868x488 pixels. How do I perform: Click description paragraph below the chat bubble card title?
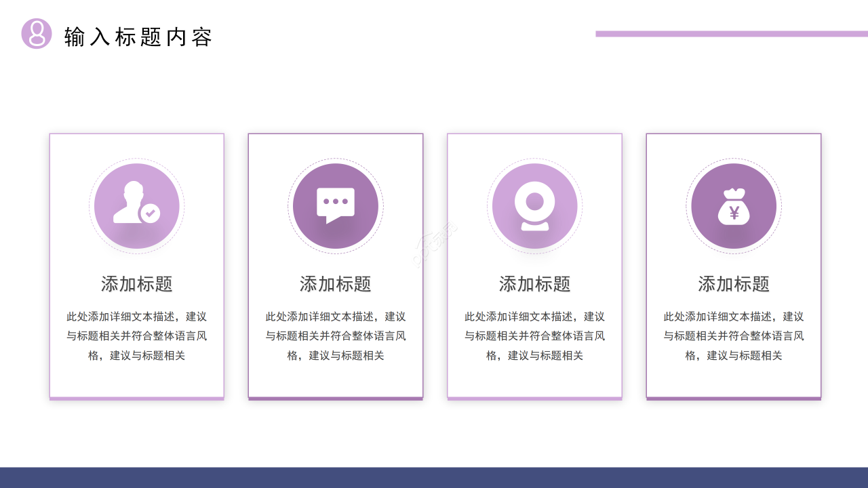point(336,335)
